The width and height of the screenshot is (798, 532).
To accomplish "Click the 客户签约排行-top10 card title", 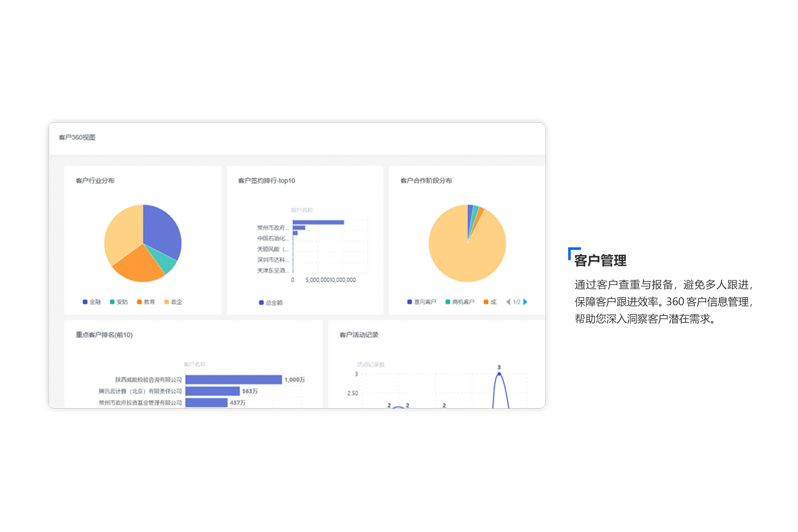I will (x=267, y=181).
